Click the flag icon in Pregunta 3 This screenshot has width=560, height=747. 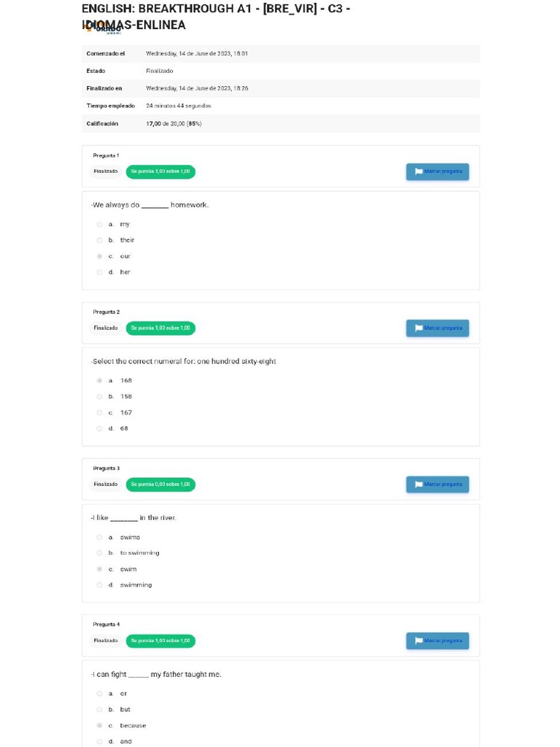click(419, 484)
